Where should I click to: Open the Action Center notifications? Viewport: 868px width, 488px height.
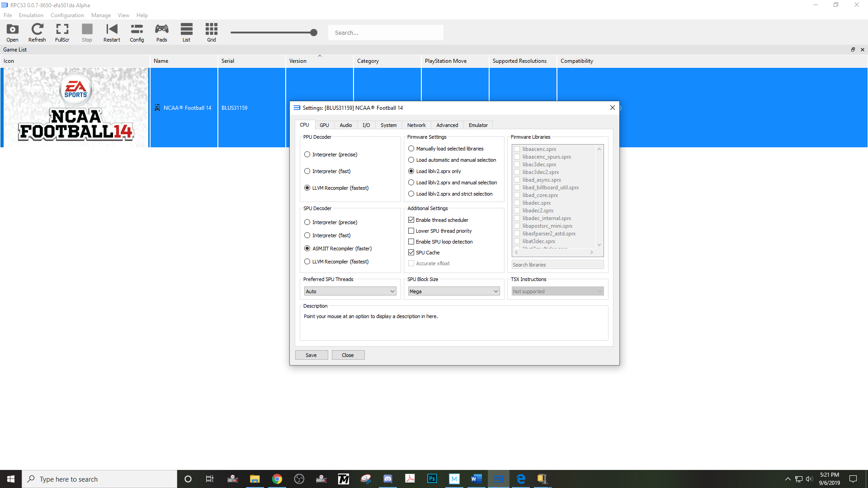[853, 479]
